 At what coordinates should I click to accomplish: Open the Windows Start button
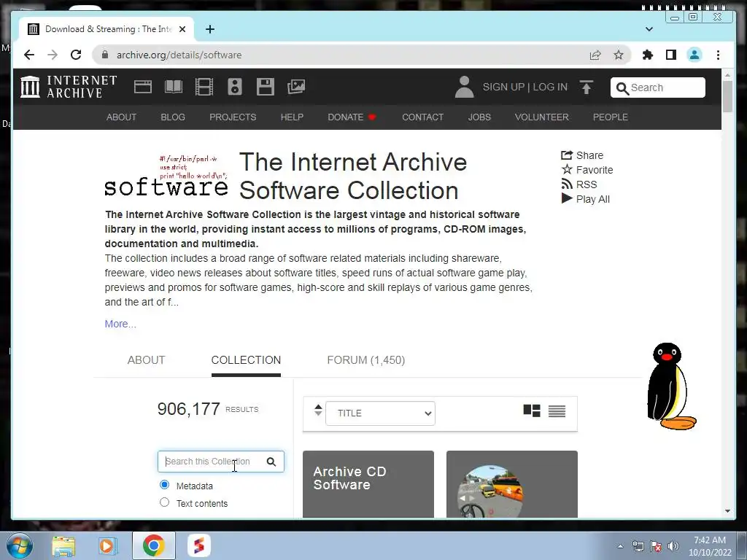pos(19,545)
